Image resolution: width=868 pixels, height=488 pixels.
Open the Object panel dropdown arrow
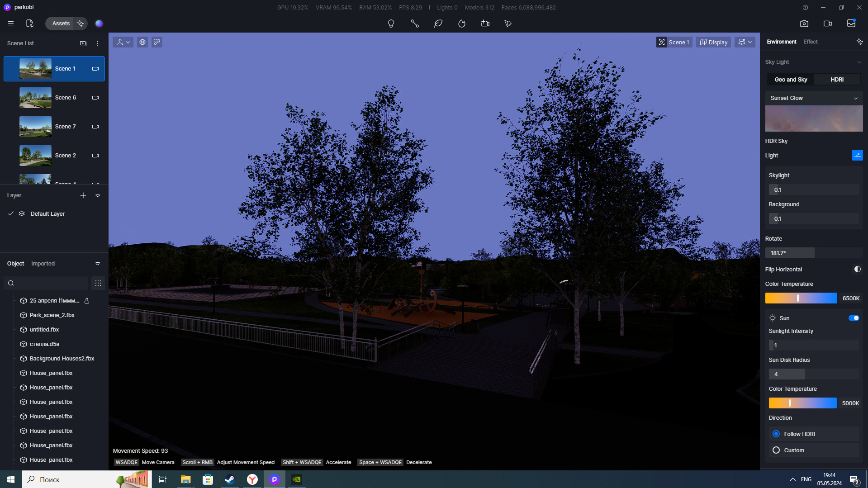point(98,264)
